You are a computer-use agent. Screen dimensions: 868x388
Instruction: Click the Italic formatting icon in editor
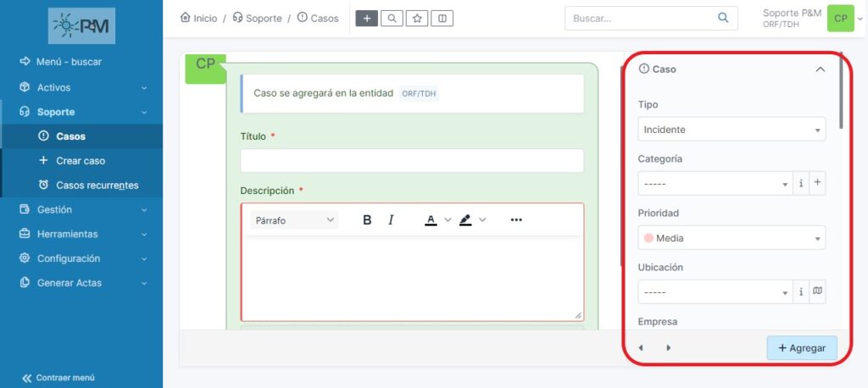(x=391, y=220)
